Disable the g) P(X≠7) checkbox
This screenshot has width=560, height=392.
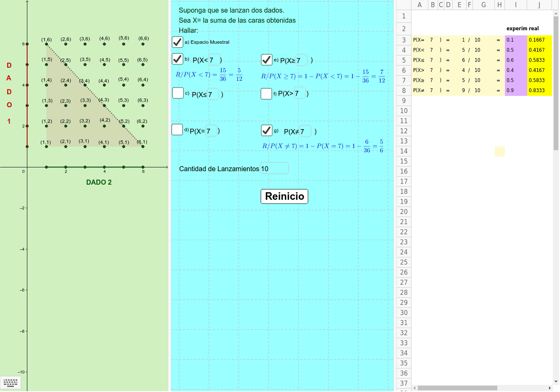click(x=267, y=130)
